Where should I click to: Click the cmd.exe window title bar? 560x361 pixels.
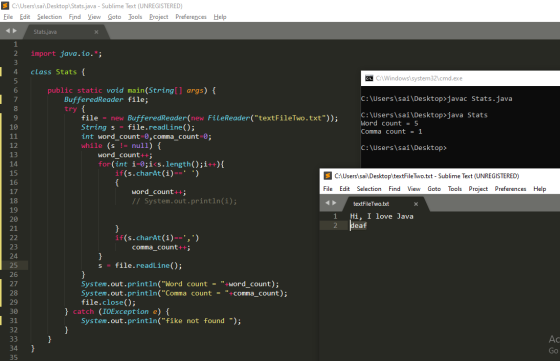click(x=460, y=78)
